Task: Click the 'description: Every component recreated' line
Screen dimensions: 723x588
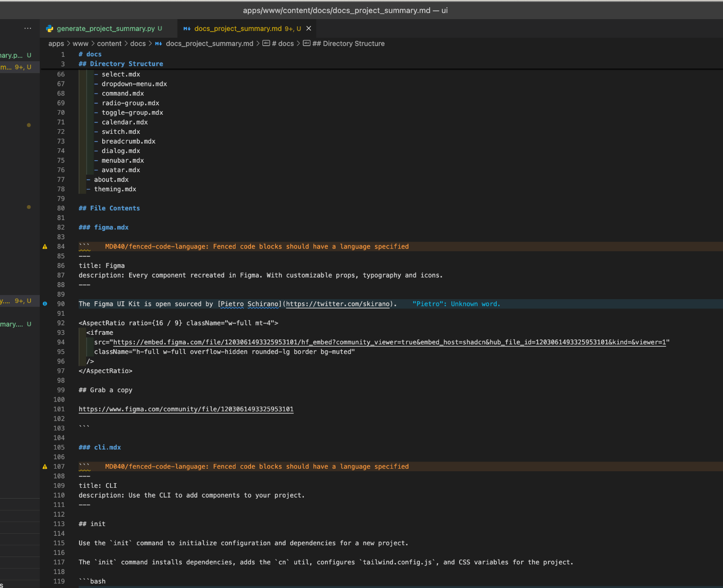Action: (x=261, y=275)
